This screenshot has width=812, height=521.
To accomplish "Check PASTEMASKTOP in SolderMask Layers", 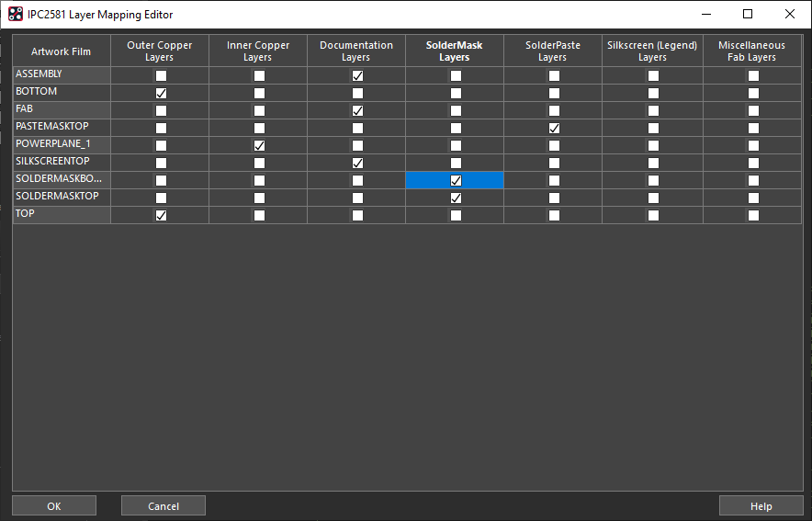I will 456,128.
